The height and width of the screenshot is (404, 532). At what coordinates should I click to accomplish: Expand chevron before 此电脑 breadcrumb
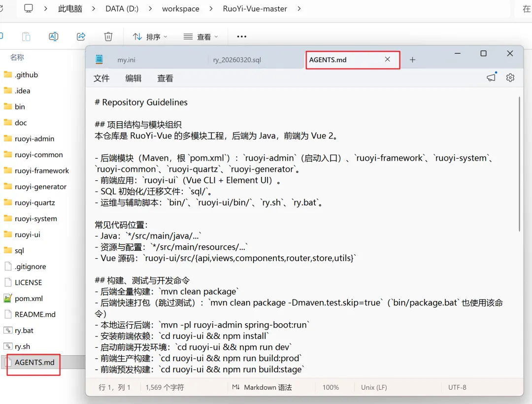45,8
